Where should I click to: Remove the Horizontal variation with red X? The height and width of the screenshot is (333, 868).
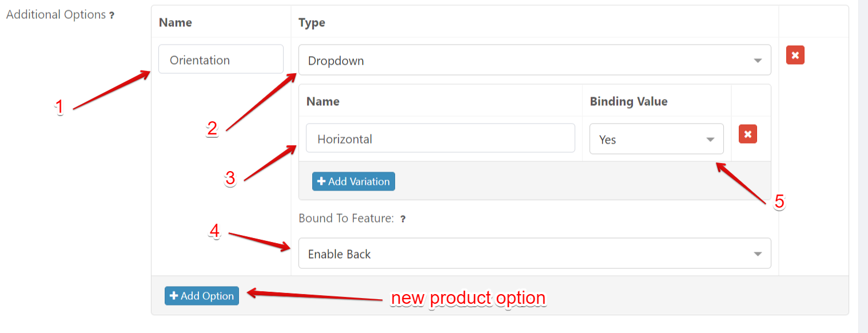click(x=747, y=134)
